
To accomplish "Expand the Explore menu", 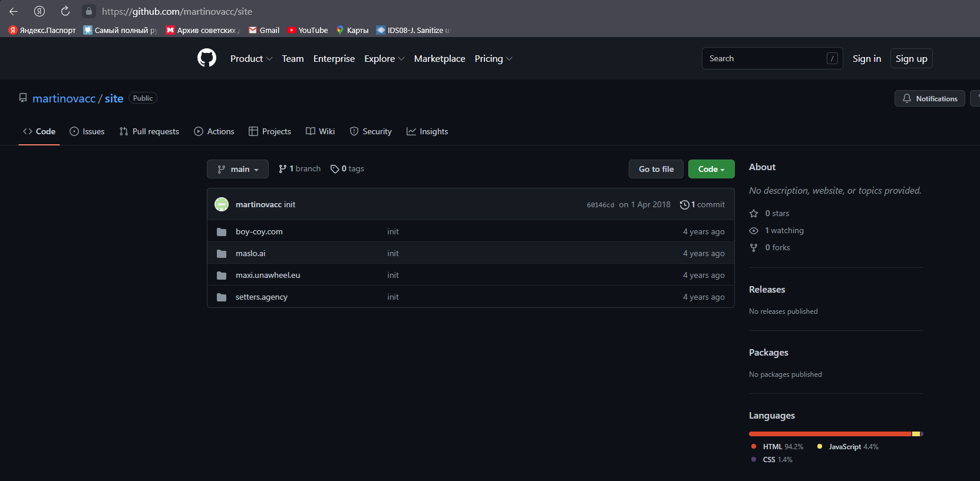I will [384, 58].
